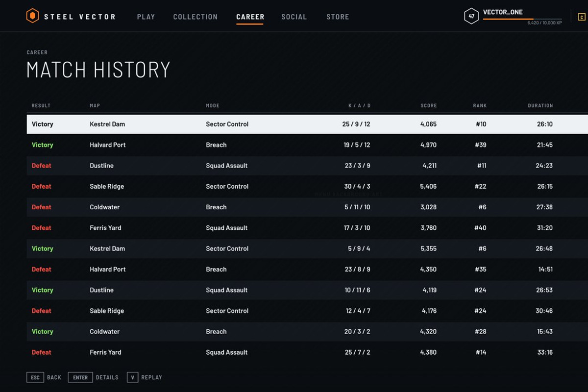Click the 19 / 5 / 12 stat cell
The width and height of the screenshot is (588, 392).
(357, 145)
